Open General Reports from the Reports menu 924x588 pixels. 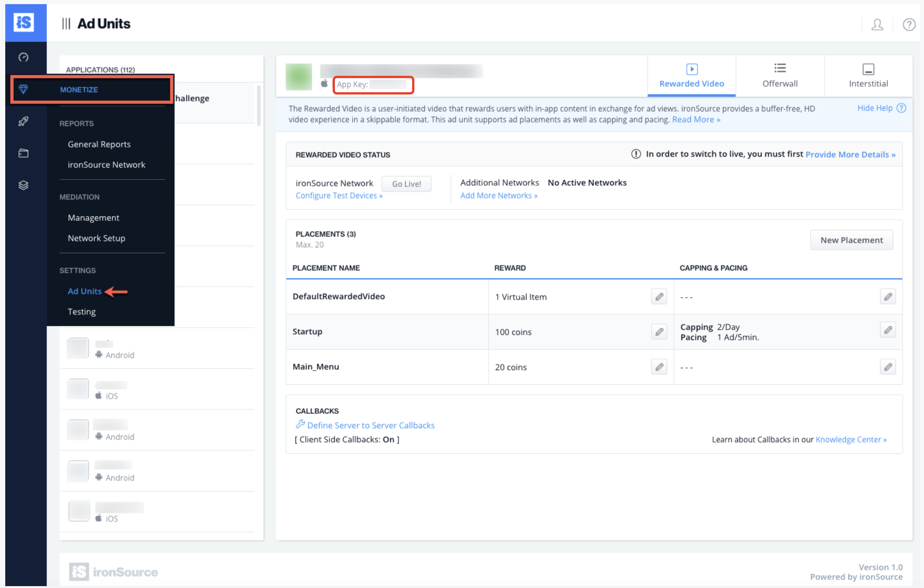[99, 144]
